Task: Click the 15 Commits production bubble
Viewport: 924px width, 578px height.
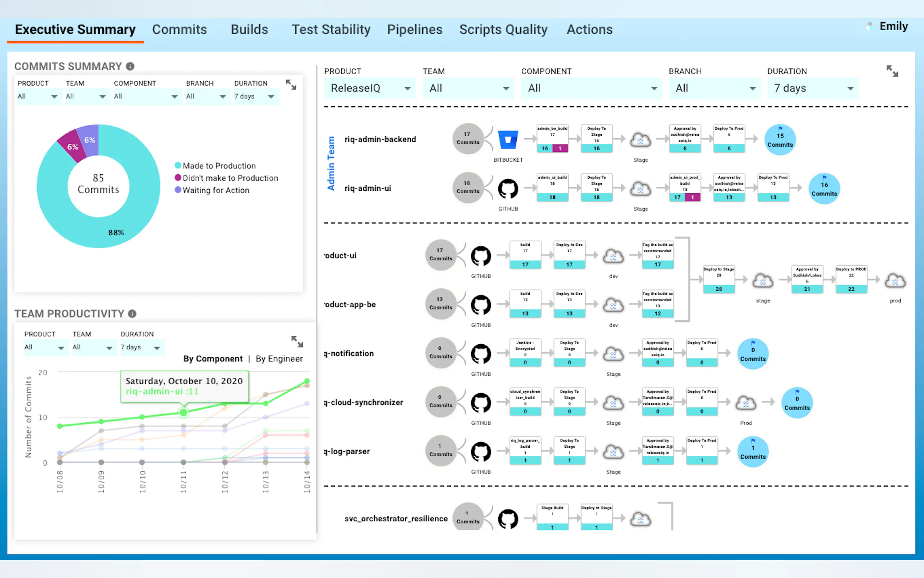Action: 780,140
